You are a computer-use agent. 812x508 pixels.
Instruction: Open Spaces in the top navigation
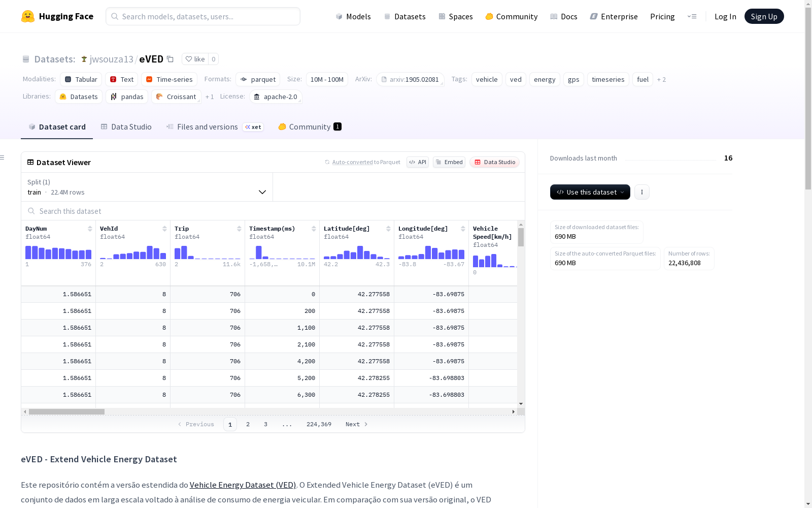pyautogui.click(x=456, y=16)
